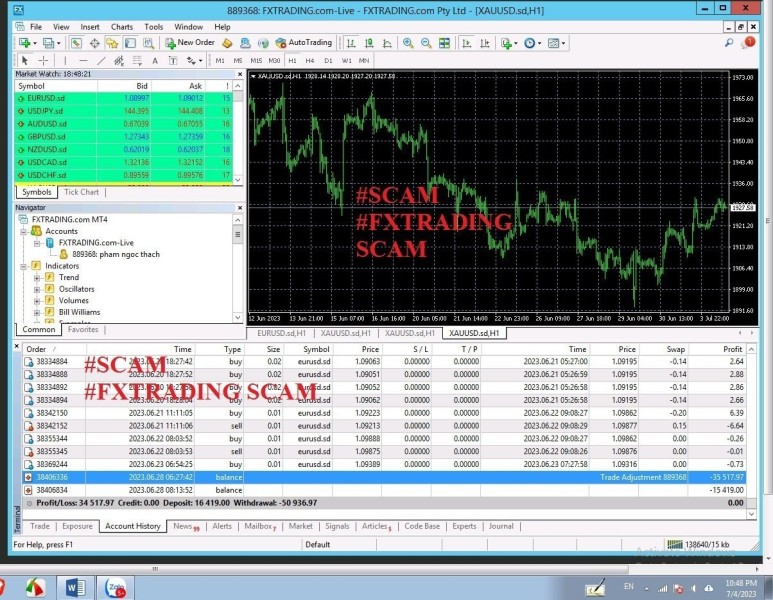Image resolution: width=773 pixels, height=600 pixels.
Task: Expand the Trend indicators node
Action: coord(37,278)
